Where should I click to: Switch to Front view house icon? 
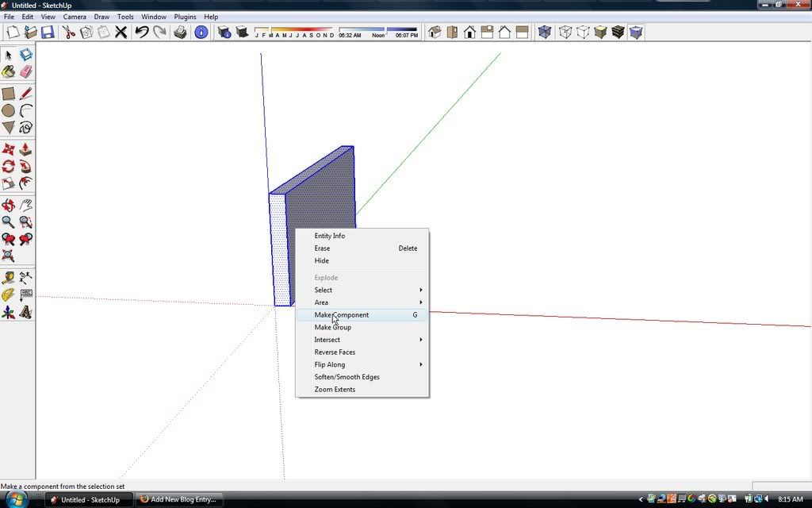coord(469,32)
